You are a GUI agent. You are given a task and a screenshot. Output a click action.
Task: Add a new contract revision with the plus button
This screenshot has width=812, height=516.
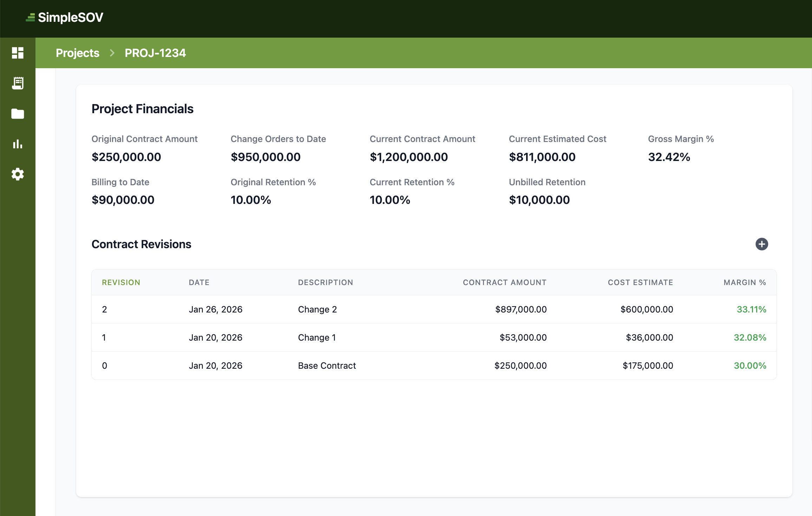762,244
